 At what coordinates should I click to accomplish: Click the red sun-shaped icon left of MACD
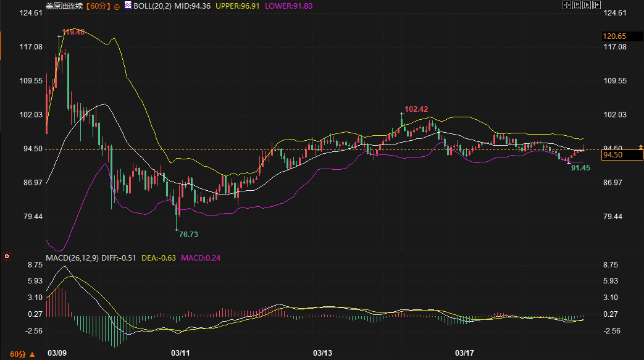pyautogui.click(x=7, y=256)
